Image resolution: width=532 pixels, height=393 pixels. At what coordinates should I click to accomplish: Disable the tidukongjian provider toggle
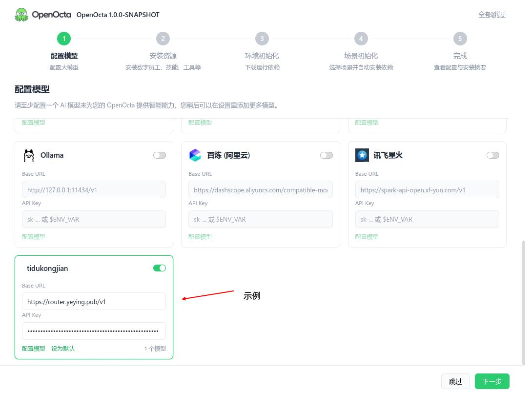[x=160, y=268]
